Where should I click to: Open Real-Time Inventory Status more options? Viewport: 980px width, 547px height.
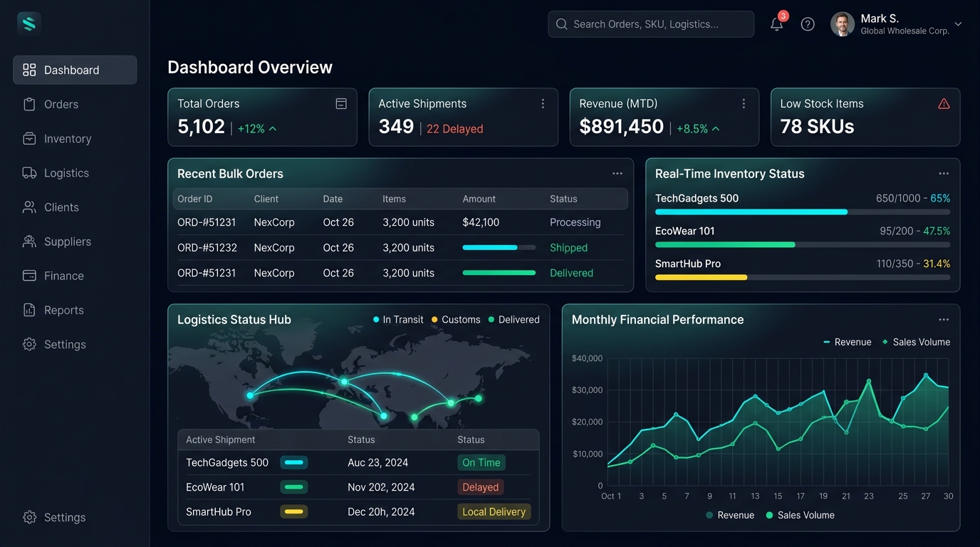click(x=944, y=174)
